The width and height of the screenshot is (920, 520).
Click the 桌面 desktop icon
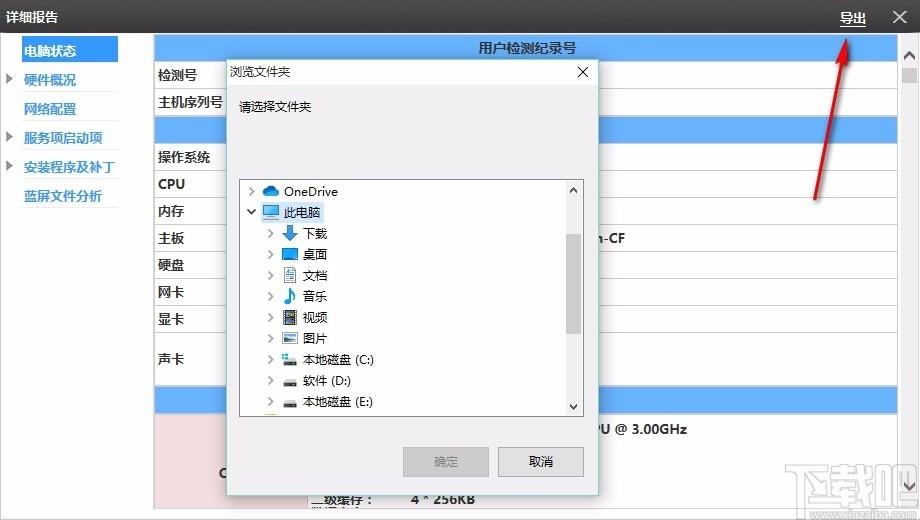point(290,254)
